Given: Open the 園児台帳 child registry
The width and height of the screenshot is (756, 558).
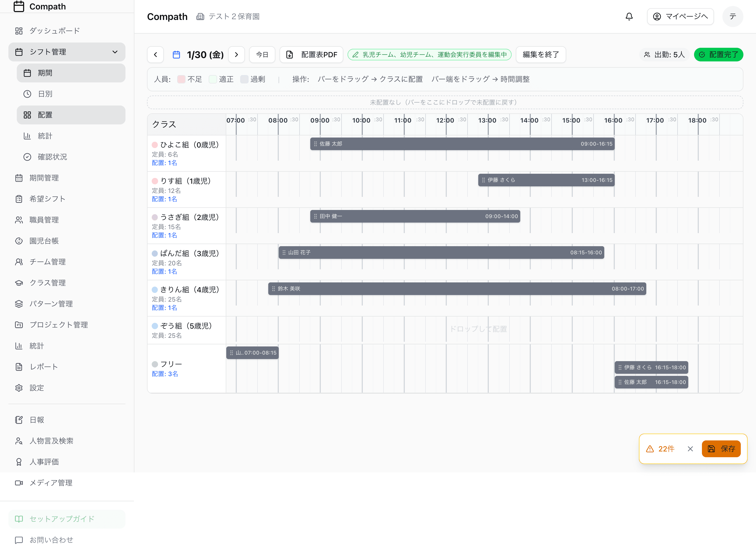Looking at the screenshot, I should (44, 240).
